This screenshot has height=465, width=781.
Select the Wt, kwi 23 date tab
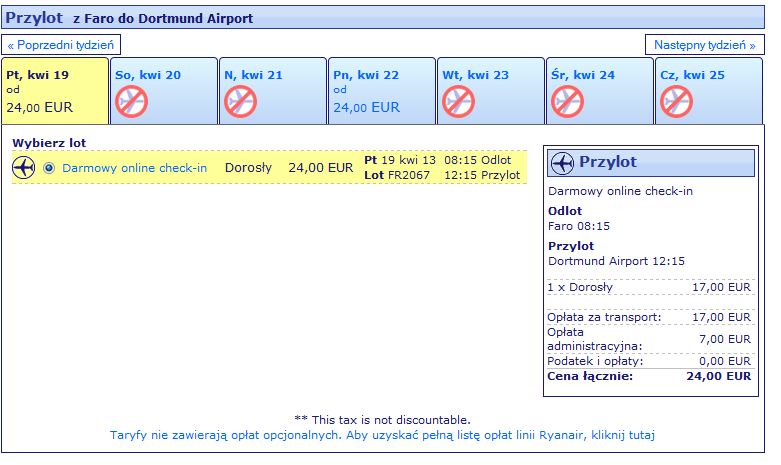pos(491,91)
